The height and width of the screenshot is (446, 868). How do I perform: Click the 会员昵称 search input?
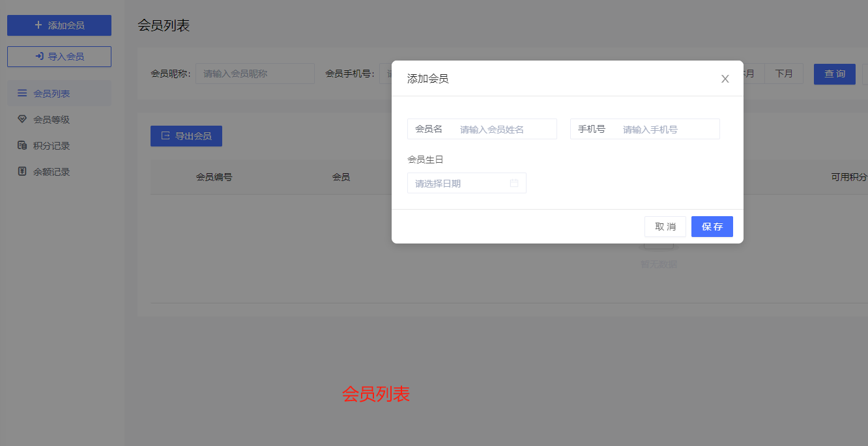(x=255, y=74)
